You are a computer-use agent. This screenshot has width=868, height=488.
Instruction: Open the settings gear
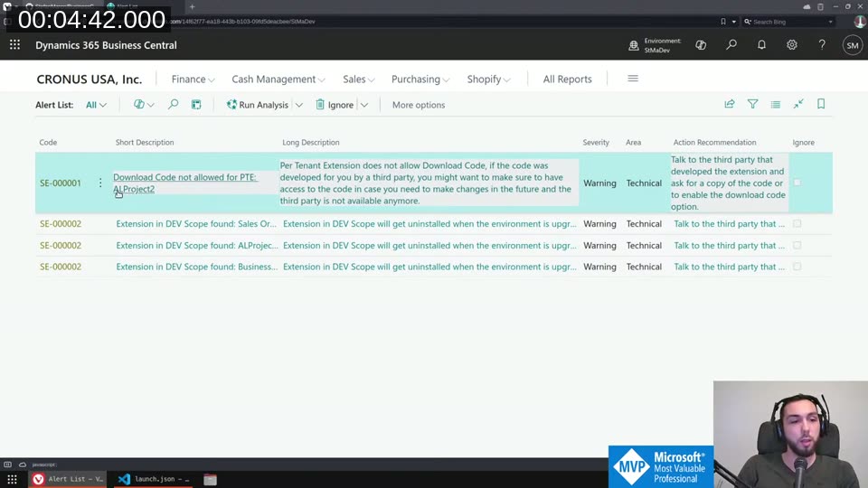pyautogui.click(x=792, y=45)
